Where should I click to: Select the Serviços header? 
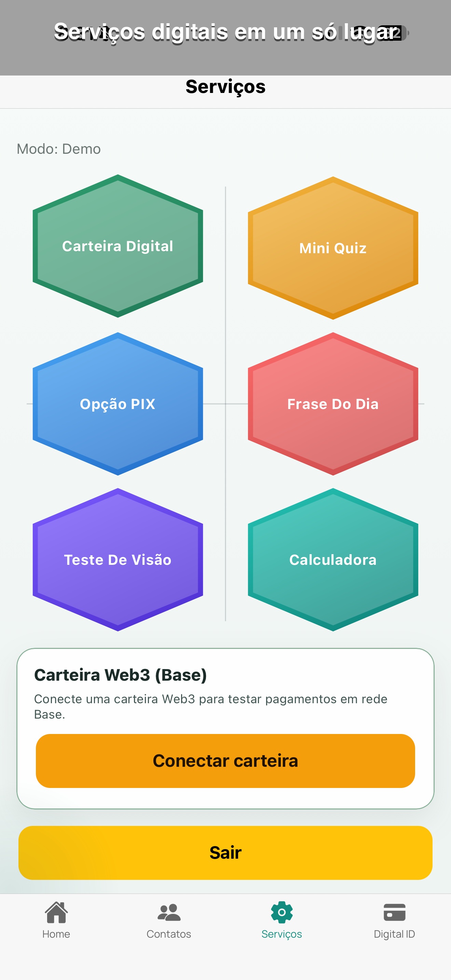click(x=225, y=87)
